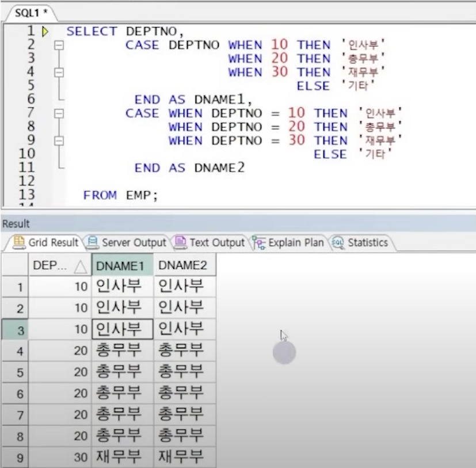The width and height of the screenshot is (476, 468).
Task: Click DEPTNO value 20 in row 4
Action: point(60,351)
